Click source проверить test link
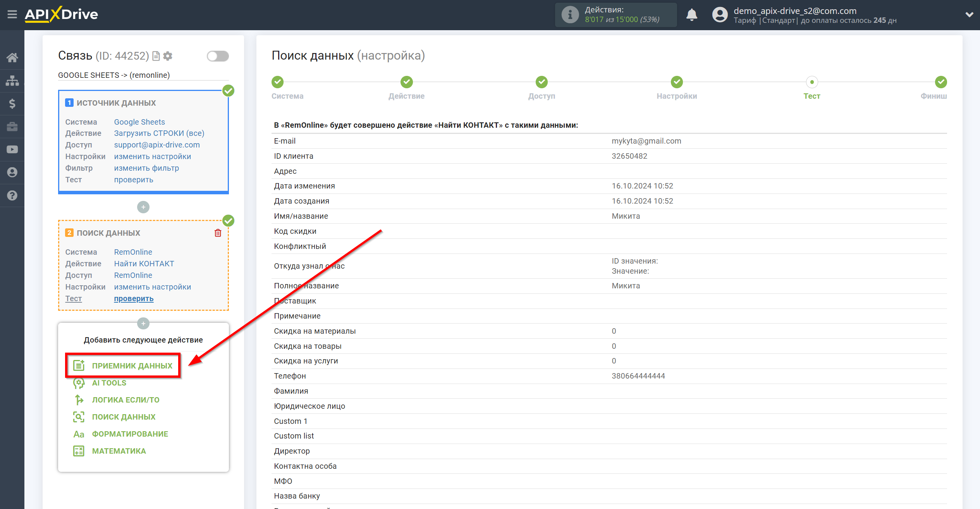 coord(134,180)
